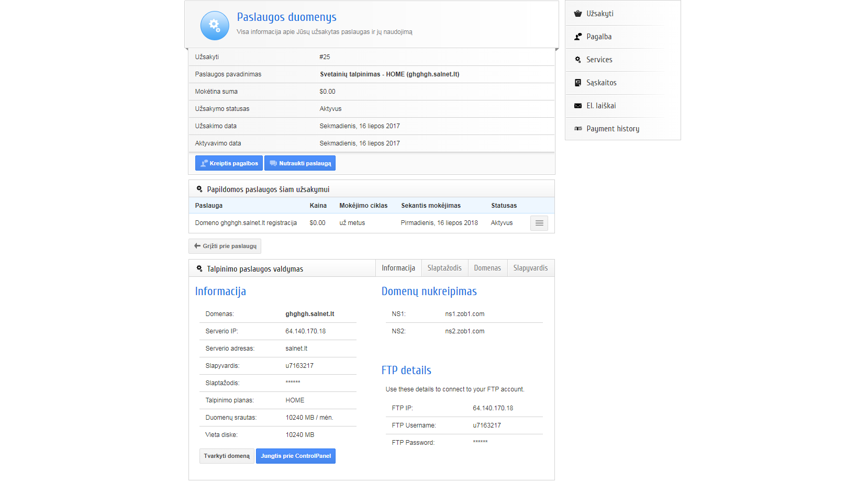Click next payment date 16 liepos 2018
868x494 pixels.
pyautogui.click(x=439, y=223)
